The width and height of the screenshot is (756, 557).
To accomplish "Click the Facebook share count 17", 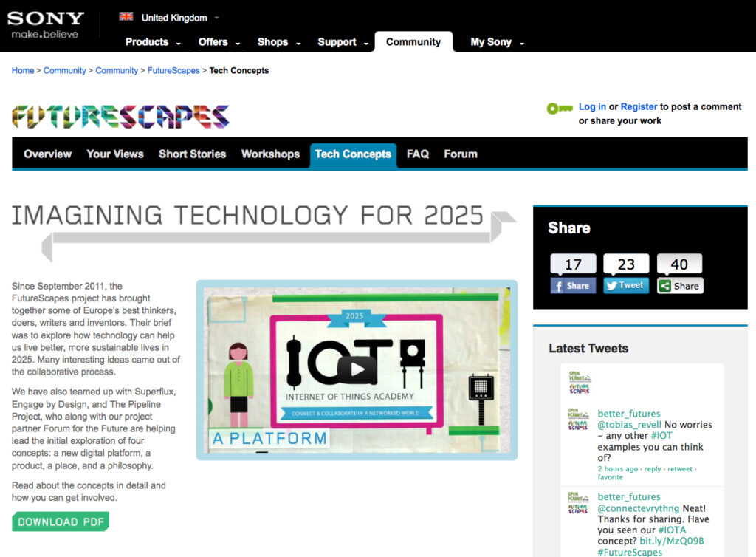I will [x=573, y=264].
